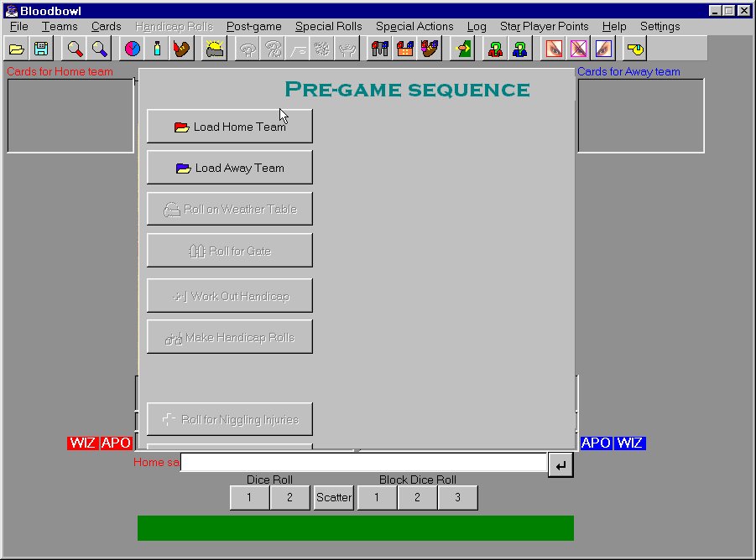The width and height of the screenshot is (756, 560).
Task: Click the yellow referee whistle icon
Action: tap(635, 49)
